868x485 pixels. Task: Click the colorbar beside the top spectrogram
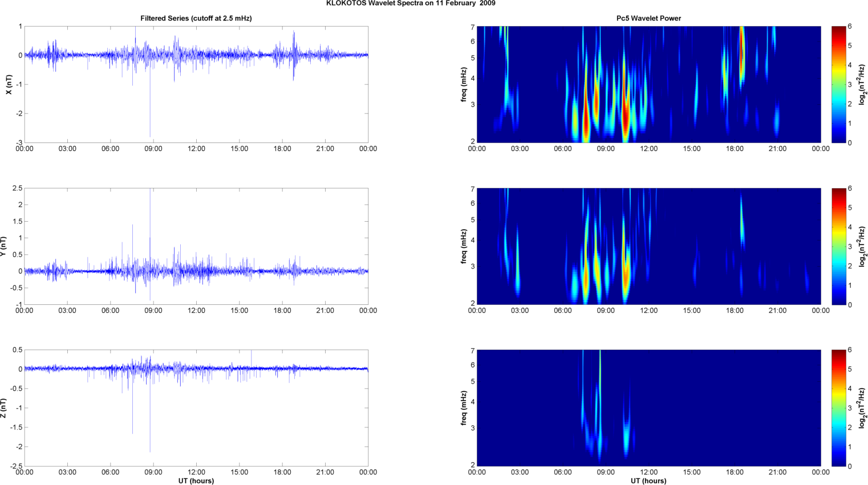pos(838,84)
